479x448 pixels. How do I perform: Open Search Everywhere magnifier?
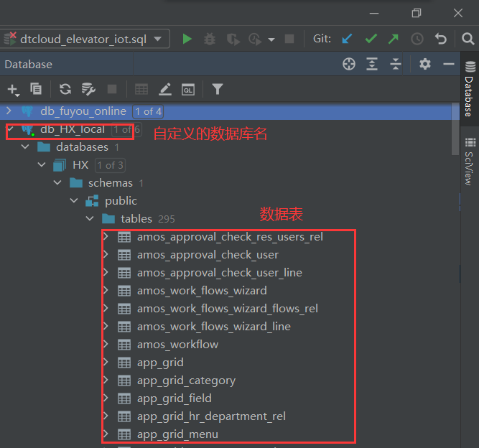pyautogui.click(x=468, y=39)
